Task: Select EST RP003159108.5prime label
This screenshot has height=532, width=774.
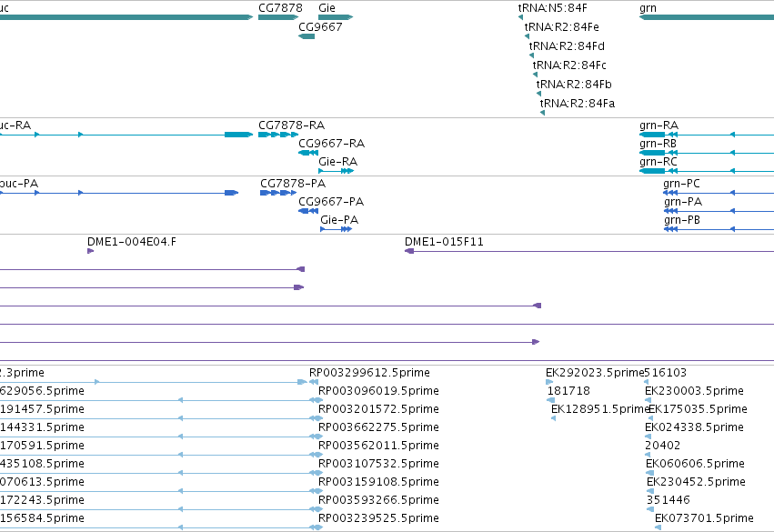Action: [378, 482]
